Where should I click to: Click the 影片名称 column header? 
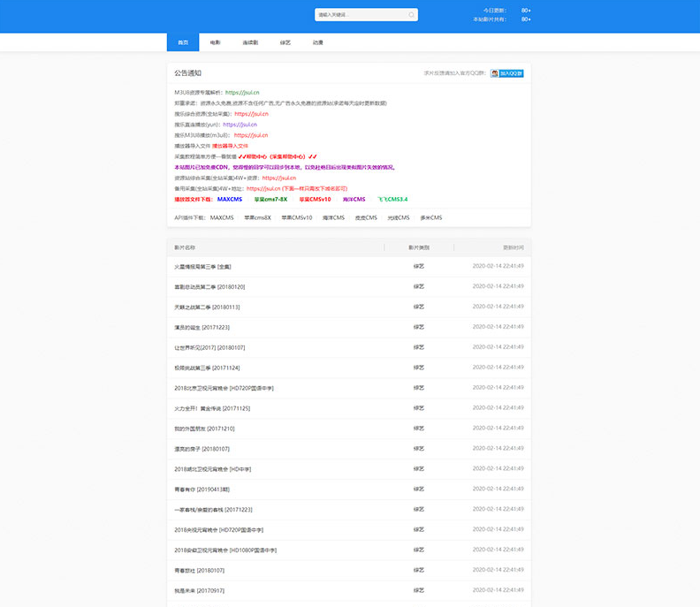pyautogui.click(x=185, y=247)
